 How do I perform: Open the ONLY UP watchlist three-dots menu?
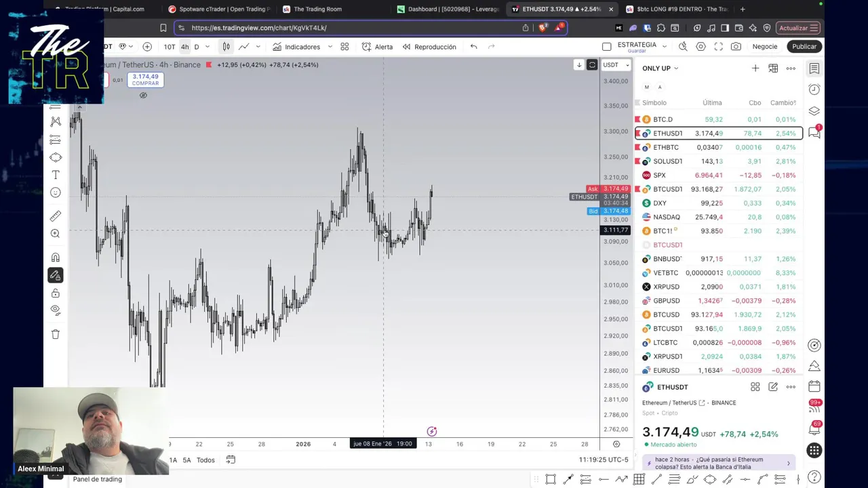click(x=791, y=68)
